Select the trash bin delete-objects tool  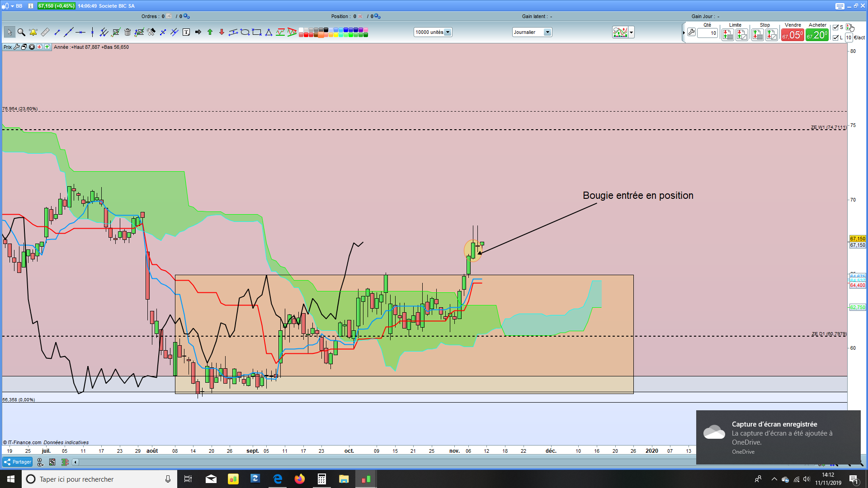(127, 32)
